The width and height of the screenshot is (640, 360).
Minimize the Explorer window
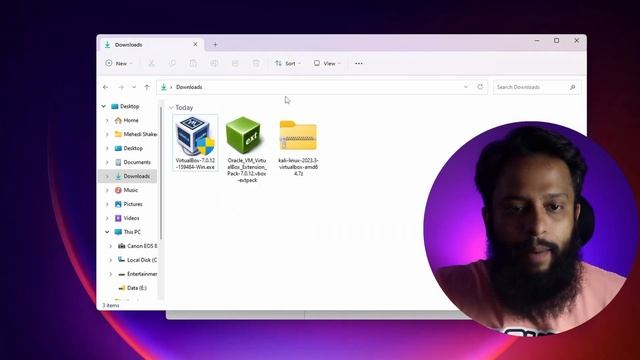click(x=537, y=41)
